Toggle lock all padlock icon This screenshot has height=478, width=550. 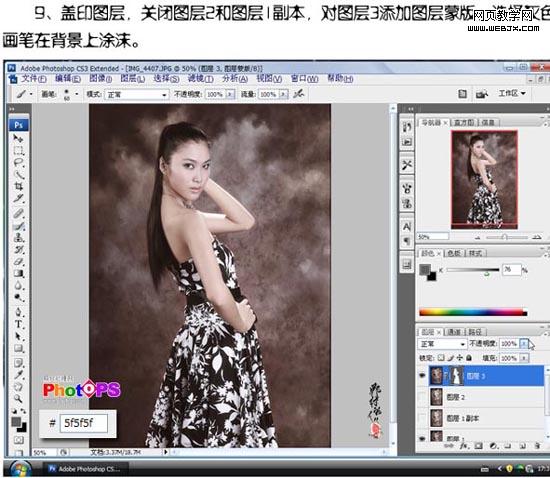coord(469,358)
